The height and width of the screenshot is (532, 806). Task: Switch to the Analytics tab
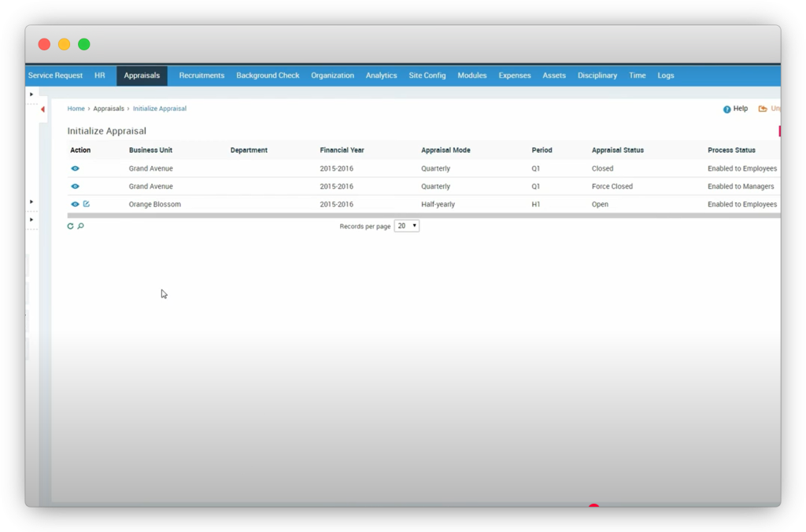click(x=381, y=76)
